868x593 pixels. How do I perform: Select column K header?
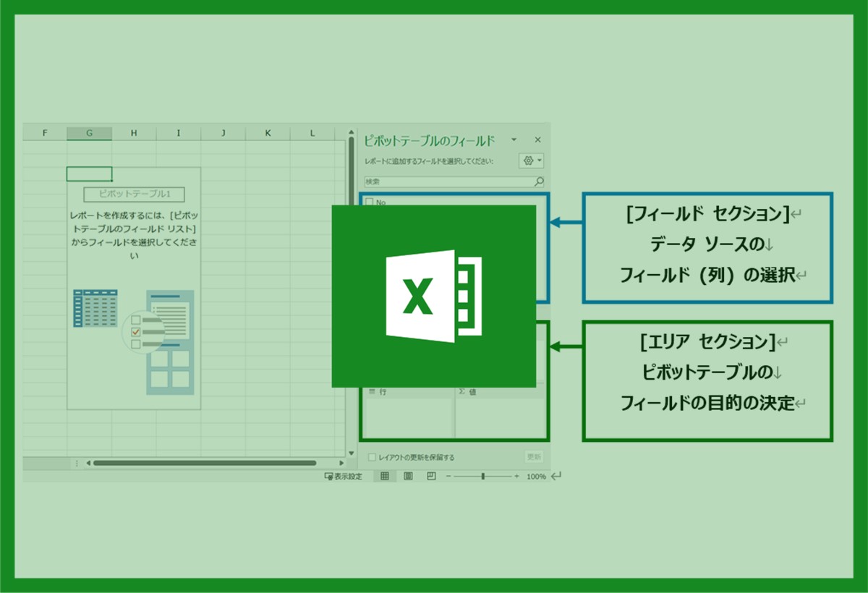(268, 133)
